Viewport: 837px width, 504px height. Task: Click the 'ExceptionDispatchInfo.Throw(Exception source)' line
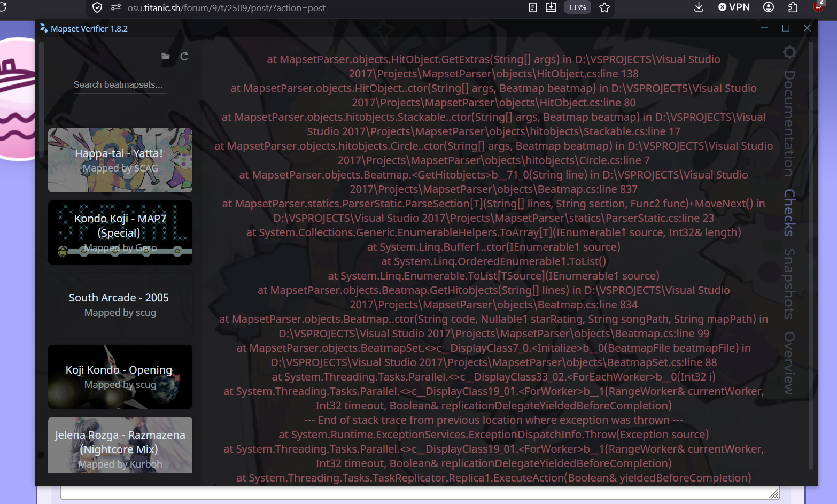[x=494, y=435]
